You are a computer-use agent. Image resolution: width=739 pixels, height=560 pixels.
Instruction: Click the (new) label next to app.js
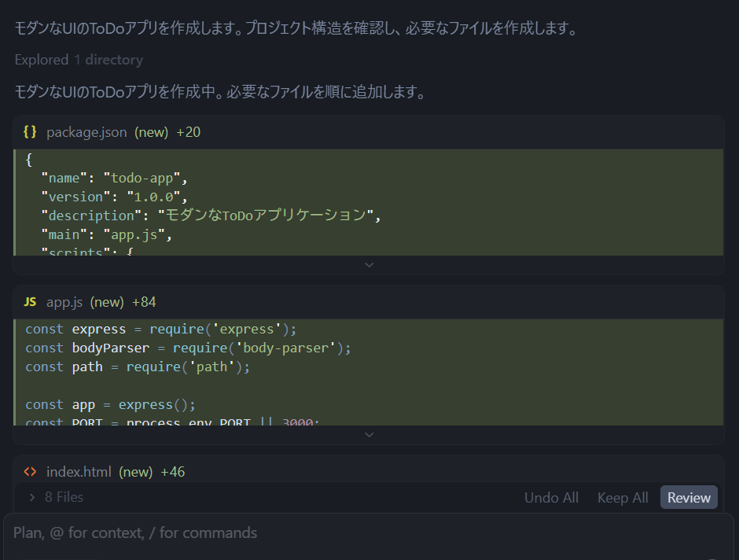pyautogui.click(x=106, y=301)
